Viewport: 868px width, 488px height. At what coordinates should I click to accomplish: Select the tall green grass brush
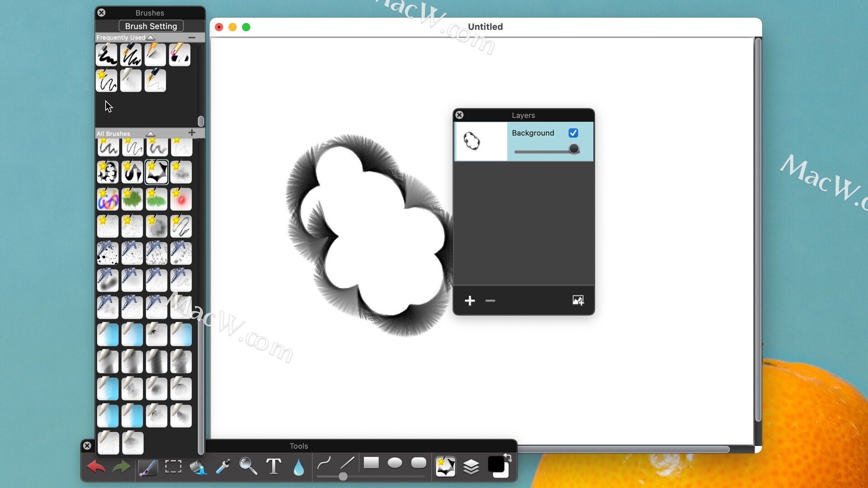[x=132, y=199]
